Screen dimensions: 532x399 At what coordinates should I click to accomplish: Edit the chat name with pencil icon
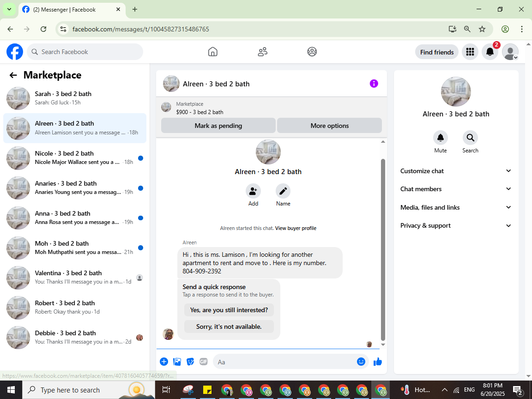283,191
